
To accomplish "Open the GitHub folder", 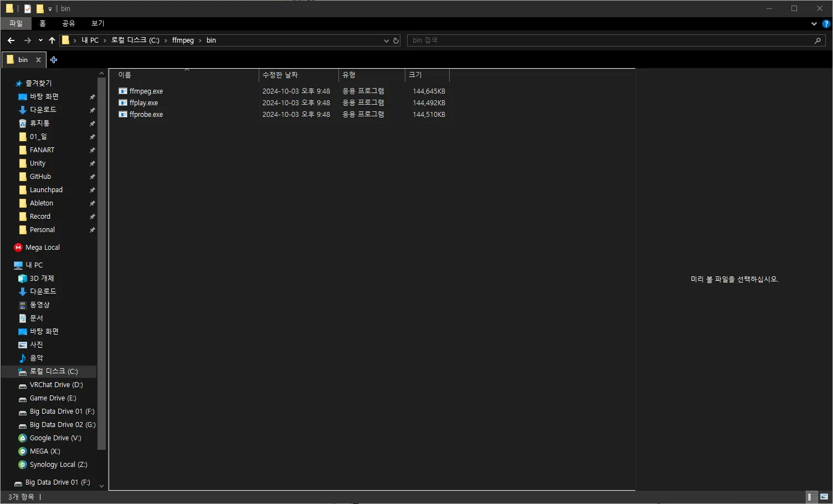I will click(40, 176).
